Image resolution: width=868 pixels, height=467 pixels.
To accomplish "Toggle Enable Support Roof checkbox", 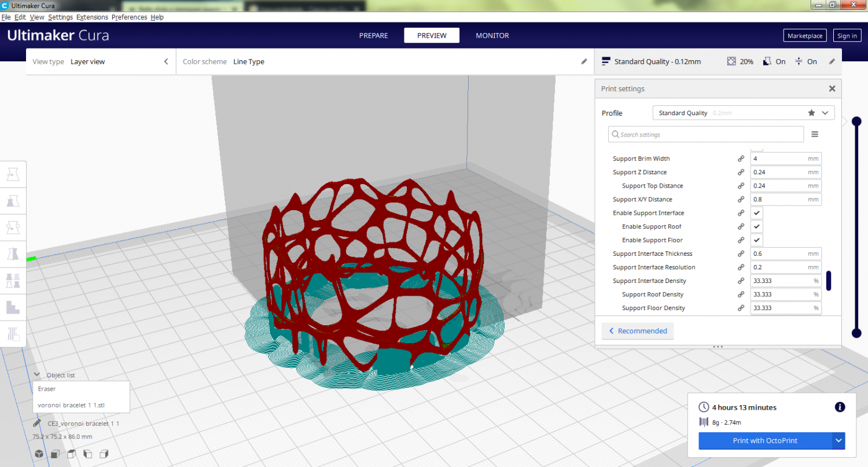I will pos(757,227).
